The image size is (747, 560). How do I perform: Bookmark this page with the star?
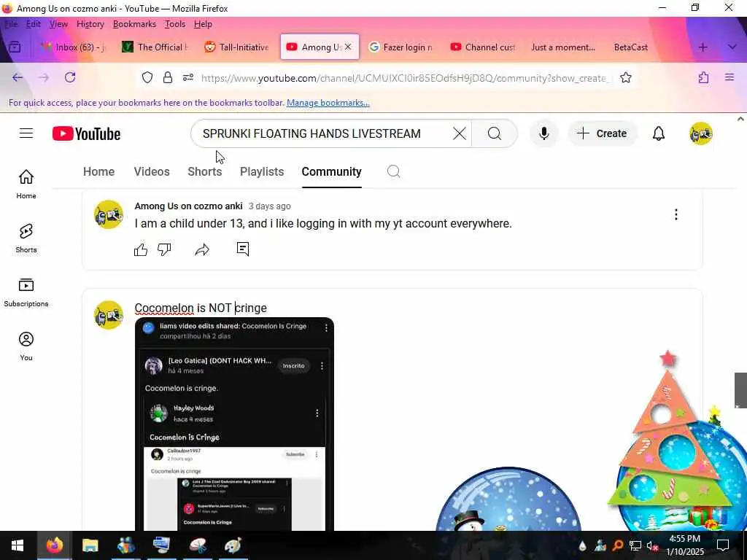626,77
